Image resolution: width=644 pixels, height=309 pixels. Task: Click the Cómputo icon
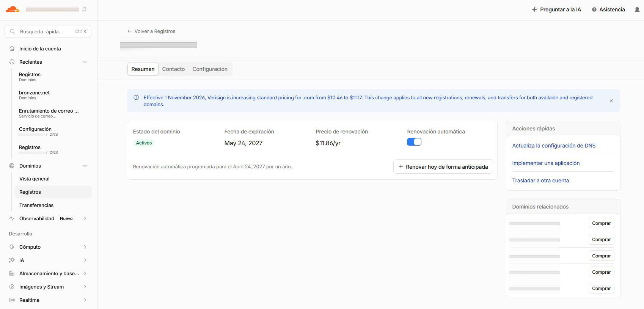12,247
